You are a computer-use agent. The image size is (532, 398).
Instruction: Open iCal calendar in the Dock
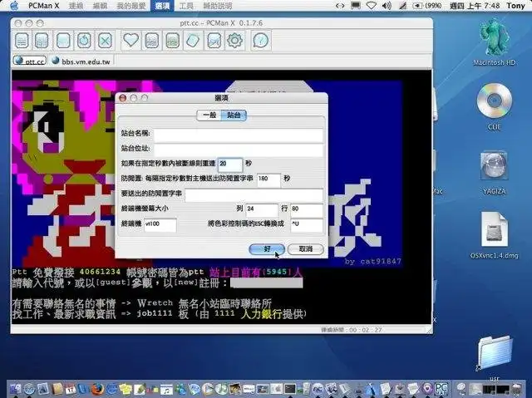pos(71,389)
